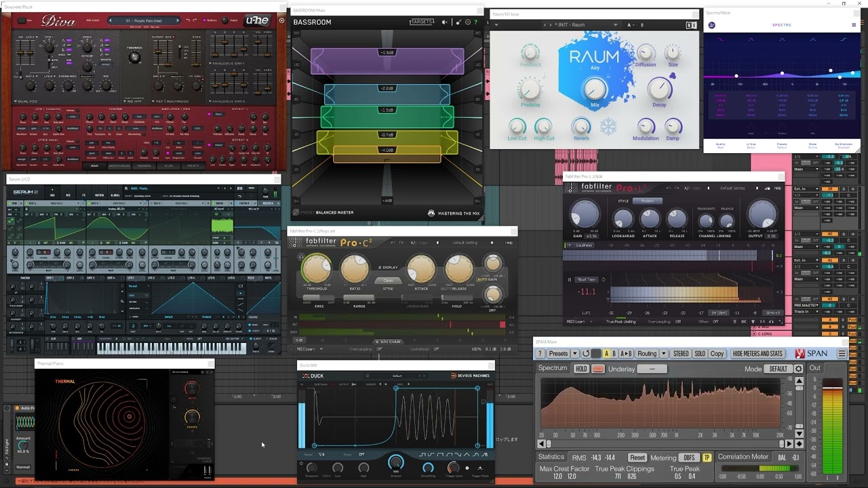Viewport: 868px width, 488px height.
Task: Open the Spectre hamburger menu
Action: tap(854, 25)
